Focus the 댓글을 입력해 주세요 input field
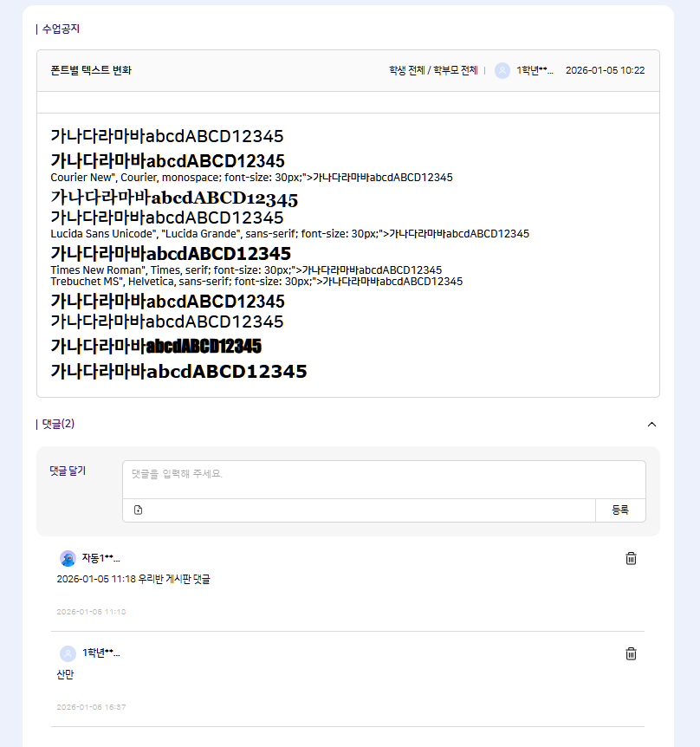 (384, 479)
